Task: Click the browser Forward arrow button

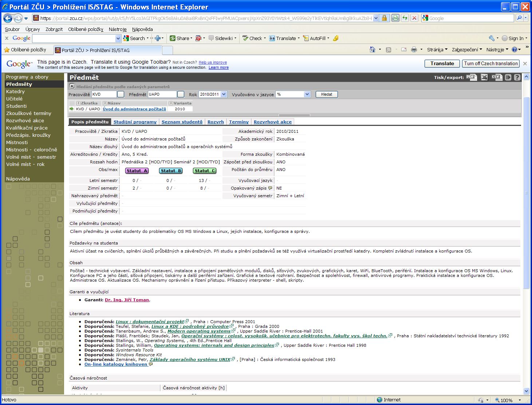Action: pos(18,18)
